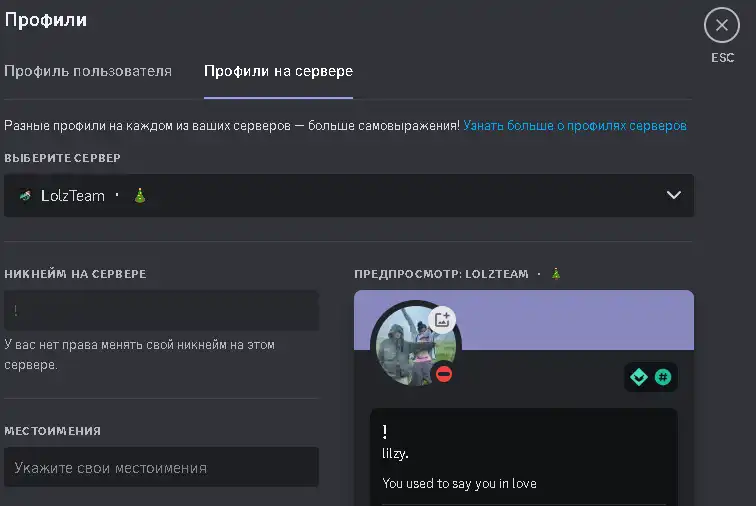Click the Выберите сервер label

pos(62,158)
